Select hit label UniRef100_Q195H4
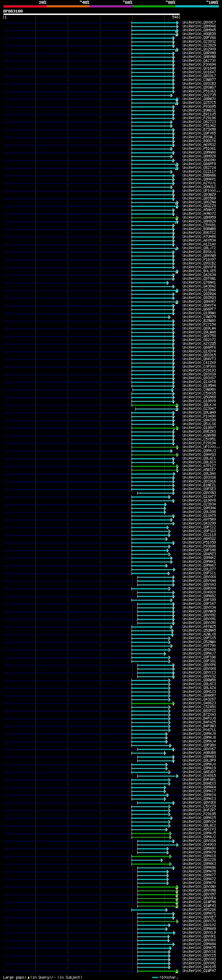This screenshot has width=222, height=980. click(199, 386)
